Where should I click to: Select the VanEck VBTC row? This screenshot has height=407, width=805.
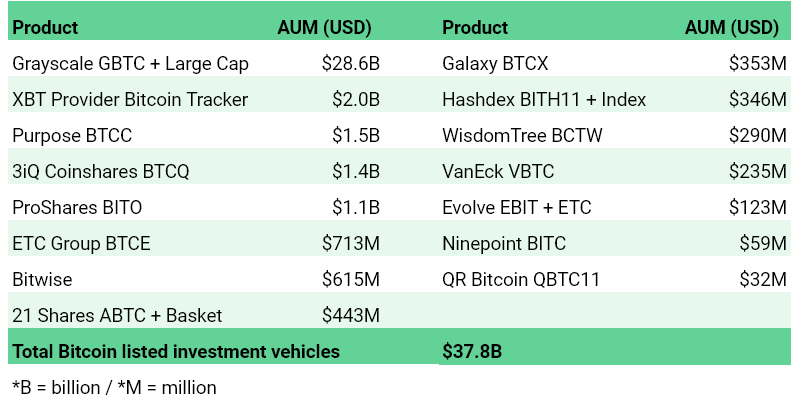click(x=499, y=172)
